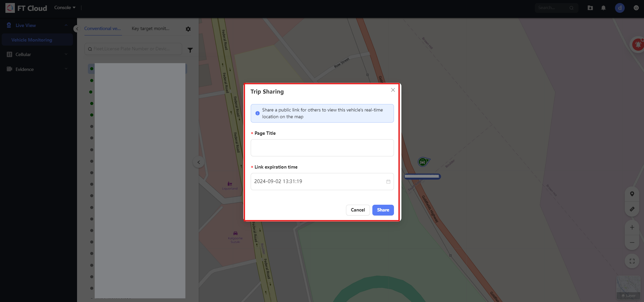Viewport: 644px width, 302px height.
Task: Open vehicle list settings gear
Action: 188,29
